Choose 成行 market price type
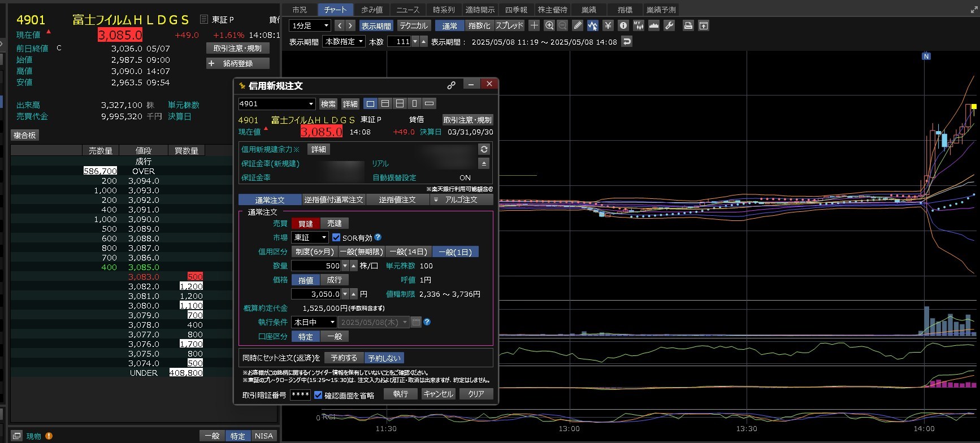980x443 pixels. coord(335,280)
